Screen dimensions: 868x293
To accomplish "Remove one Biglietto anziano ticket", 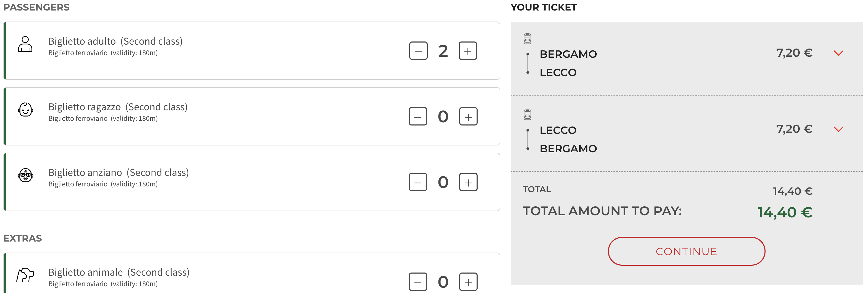I will [418, 182].
